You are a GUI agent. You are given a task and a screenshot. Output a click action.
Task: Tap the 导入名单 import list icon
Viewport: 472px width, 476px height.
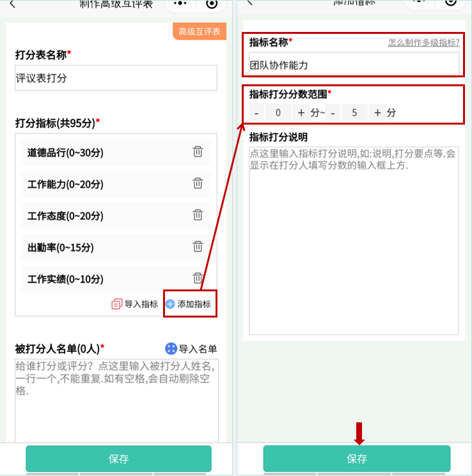click(x=171, y=348)
